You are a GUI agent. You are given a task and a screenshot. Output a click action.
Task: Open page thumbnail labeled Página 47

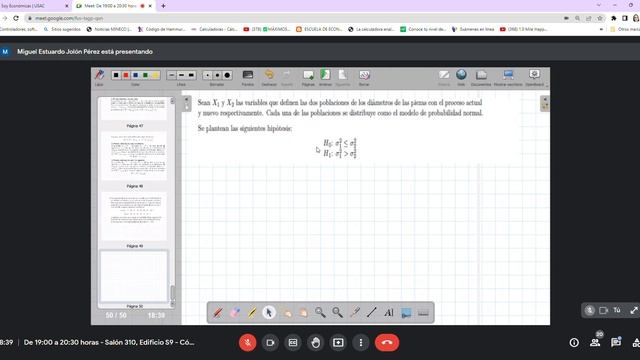134,109
